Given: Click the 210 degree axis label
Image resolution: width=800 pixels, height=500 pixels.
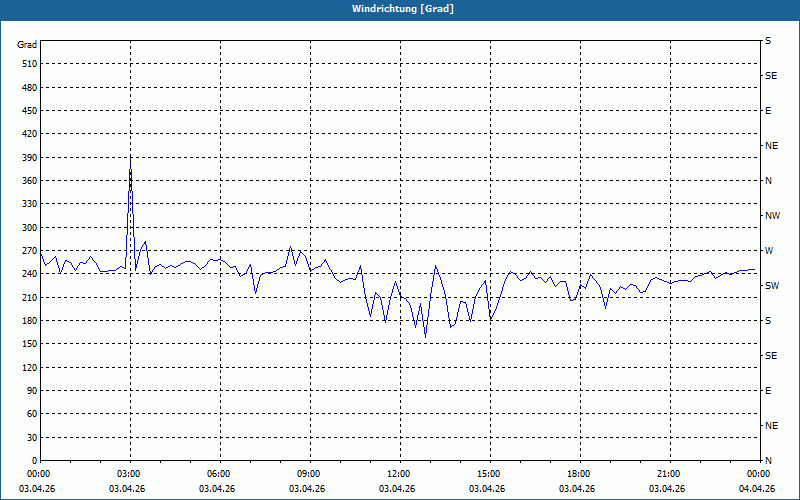Looking at the screenshot, I should [30, 297].
